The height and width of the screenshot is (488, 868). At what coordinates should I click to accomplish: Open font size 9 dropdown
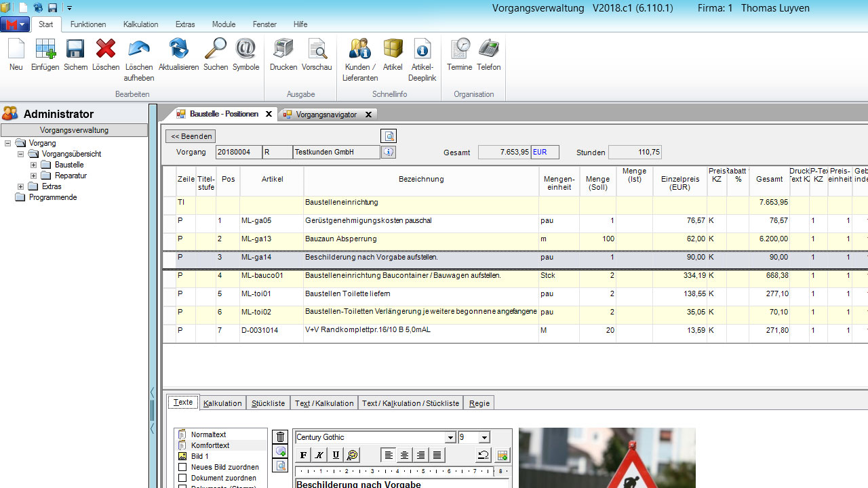(x=484, y=437)
